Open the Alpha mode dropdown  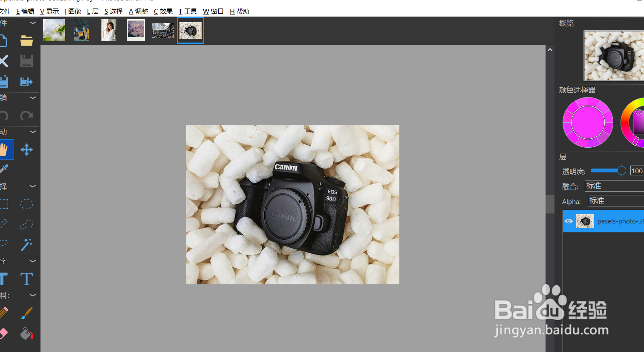click(616, 200)
